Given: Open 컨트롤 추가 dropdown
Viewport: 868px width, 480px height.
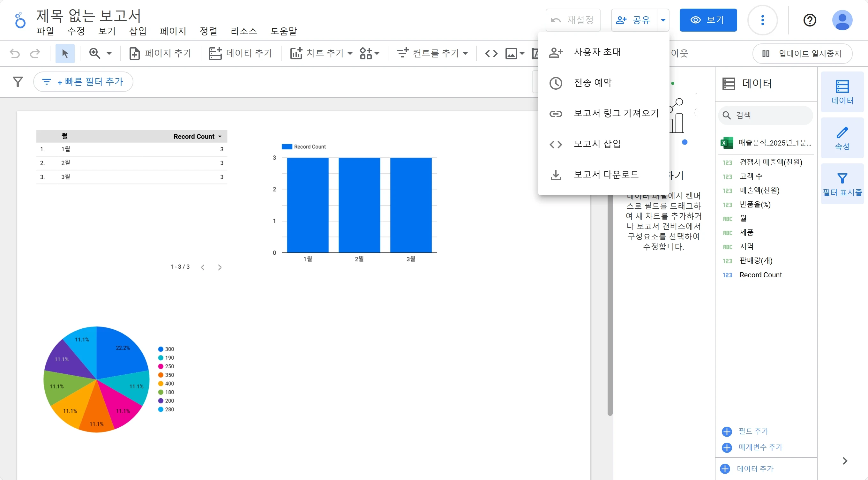Looking at the screenshot, I should (x=432, y=53).
